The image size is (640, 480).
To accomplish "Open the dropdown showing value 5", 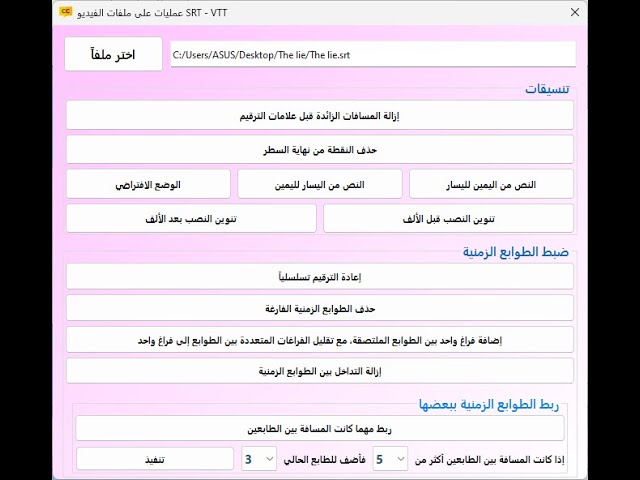I will (x=390, y=459).
